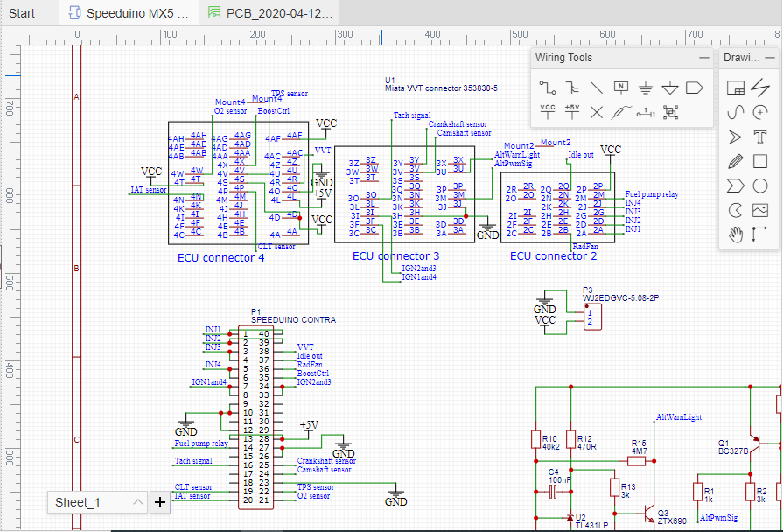Select the Tach signal label above connector 3
This screenshot has width=783, height=532.
(x=412, y=115)
